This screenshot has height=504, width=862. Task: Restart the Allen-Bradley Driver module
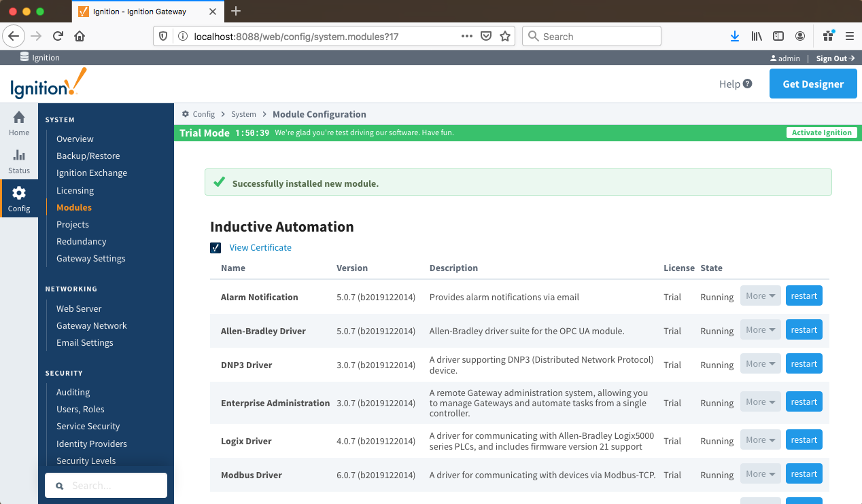tap(804, 330)
